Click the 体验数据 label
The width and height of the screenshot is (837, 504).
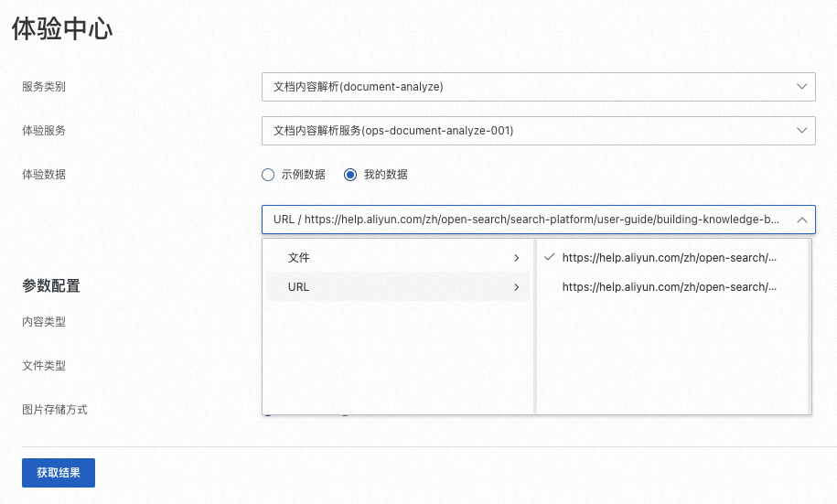[x=44, y=175]
